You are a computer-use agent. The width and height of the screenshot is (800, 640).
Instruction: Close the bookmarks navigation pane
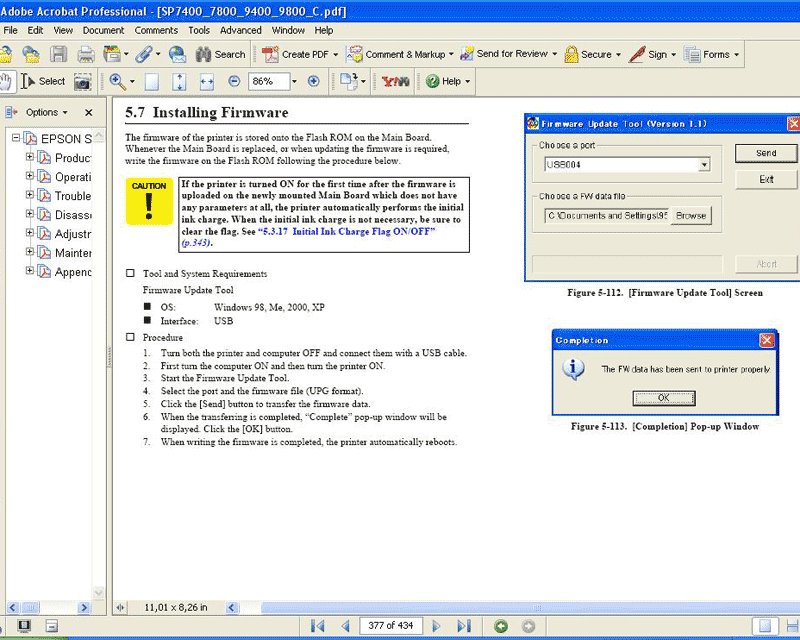[x=89, y=112]
